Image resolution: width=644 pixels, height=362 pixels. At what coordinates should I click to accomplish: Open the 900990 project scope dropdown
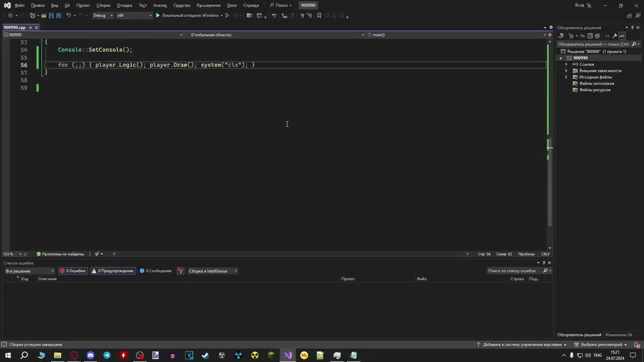(93, 35)
